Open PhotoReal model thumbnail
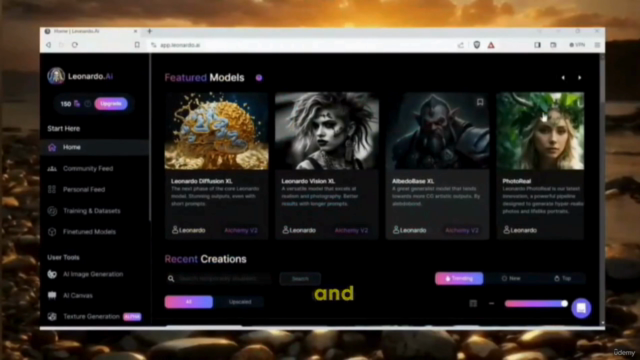This screenshot has height=360, width=640. click(540, 131)
